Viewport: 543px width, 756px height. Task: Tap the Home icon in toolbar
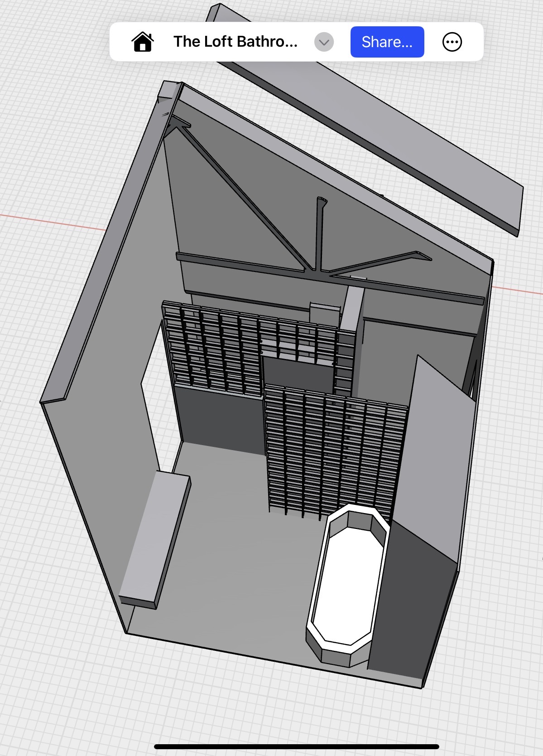(x=143, y=42)
